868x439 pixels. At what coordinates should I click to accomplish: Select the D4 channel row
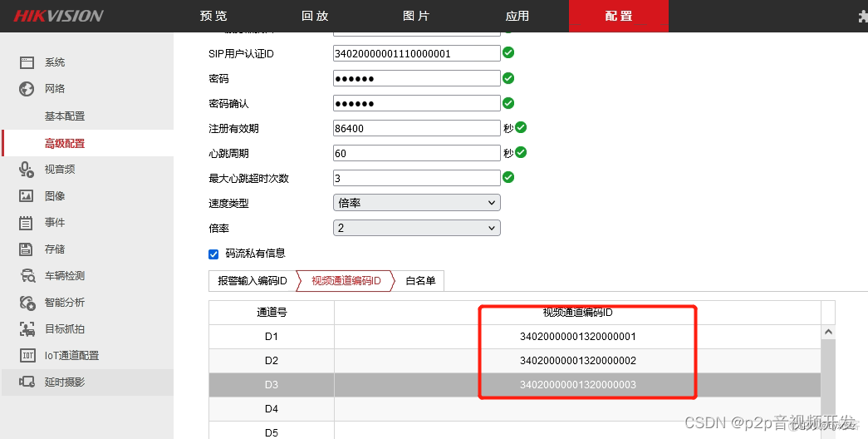click(x=515, y=409)
